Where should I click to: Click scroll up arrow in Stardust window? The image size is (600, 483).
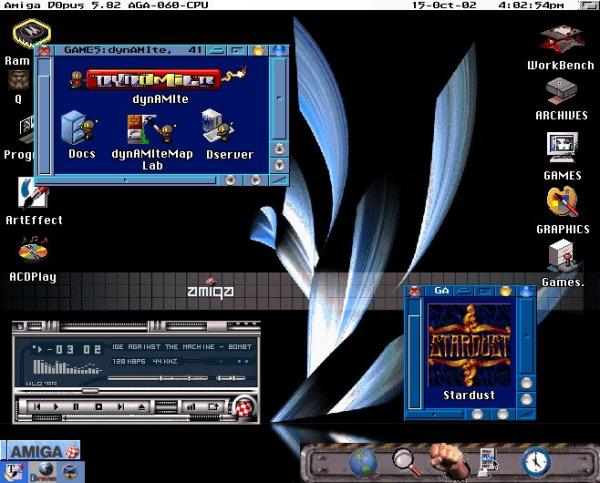tap(527, 383)
